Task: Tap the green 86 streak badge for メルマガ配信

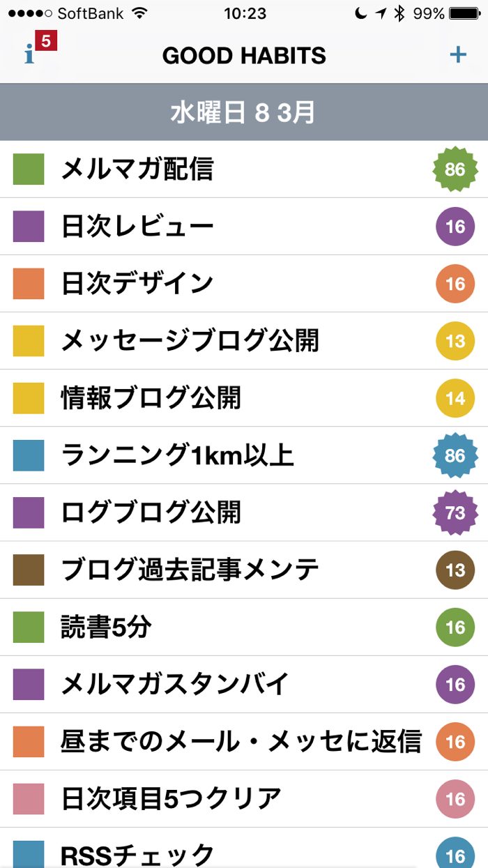Action: click(455, 169)
